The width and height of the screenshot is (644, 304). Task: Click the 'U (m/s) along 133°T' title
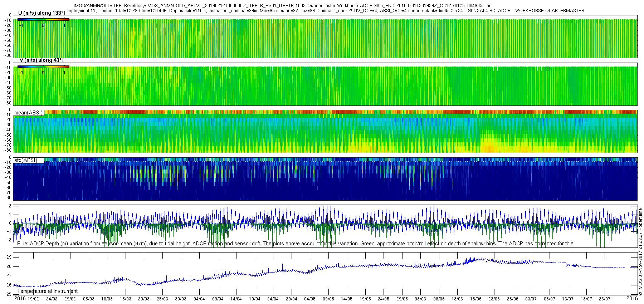42,13
